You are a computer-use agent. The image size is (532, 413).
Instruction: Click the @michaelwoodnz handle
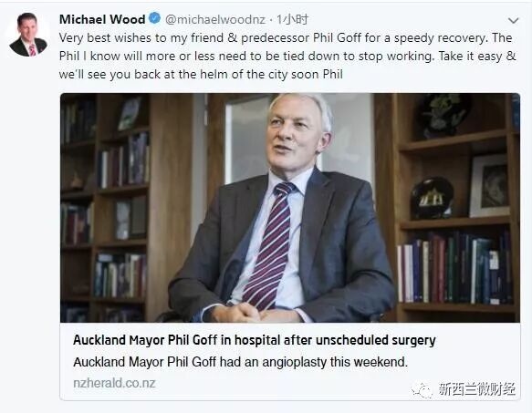point(215,20)
